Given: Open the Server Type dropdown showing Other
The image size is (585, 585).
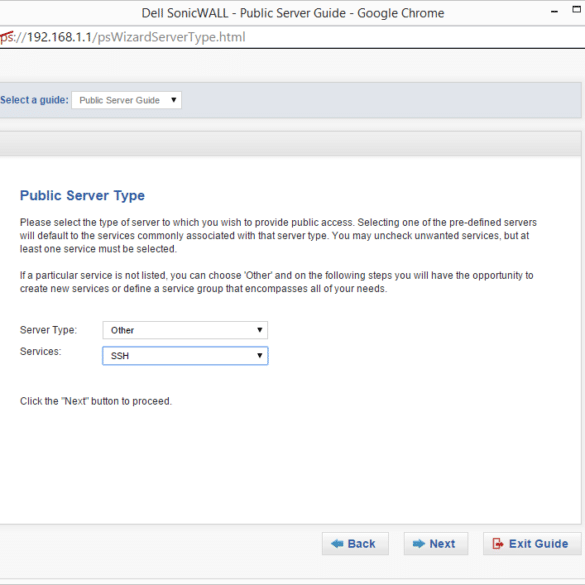Looking at the screenshot, I should [185, 330].
